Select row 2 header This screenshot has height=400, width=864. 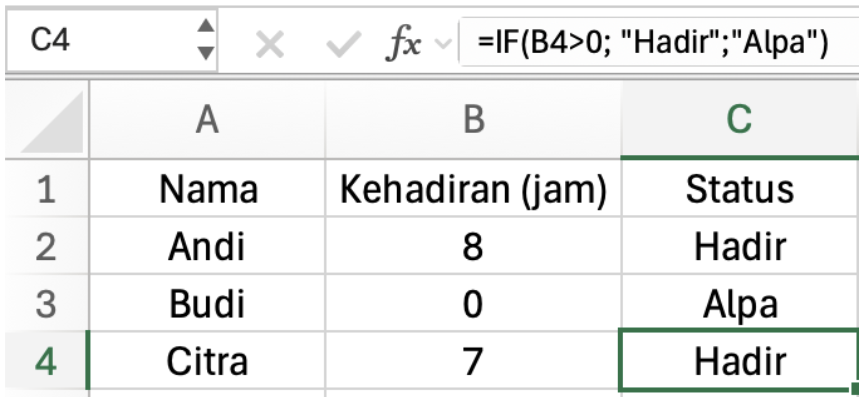(x=44, y=246)
